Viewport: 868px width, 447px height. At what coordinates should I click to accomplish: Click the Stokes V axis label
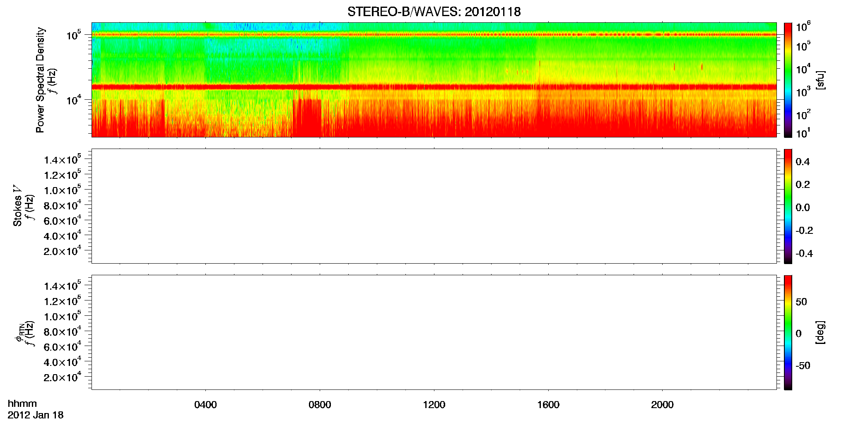point(17,206)
